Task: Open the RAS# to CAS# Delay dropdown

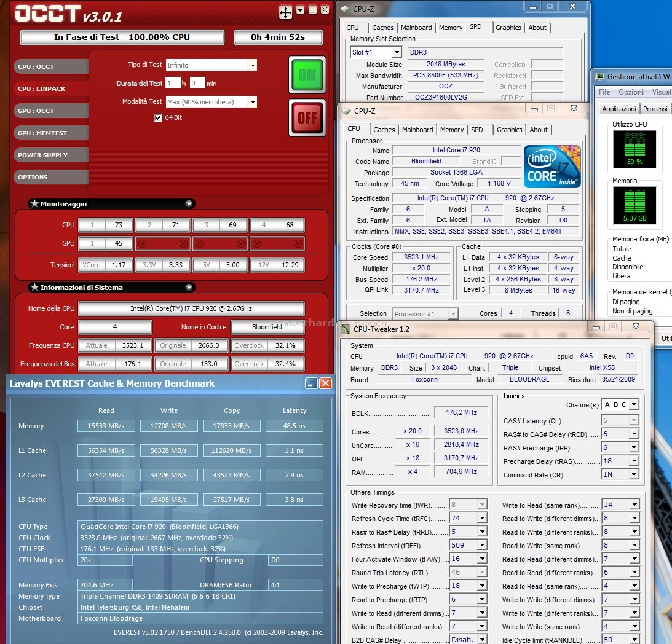Action: [x=634, y=434]
